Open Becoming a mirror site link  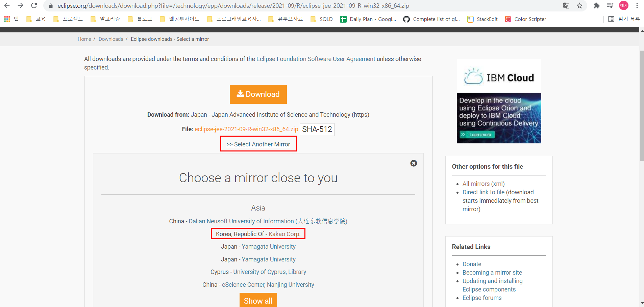click(x=492, y=273)
